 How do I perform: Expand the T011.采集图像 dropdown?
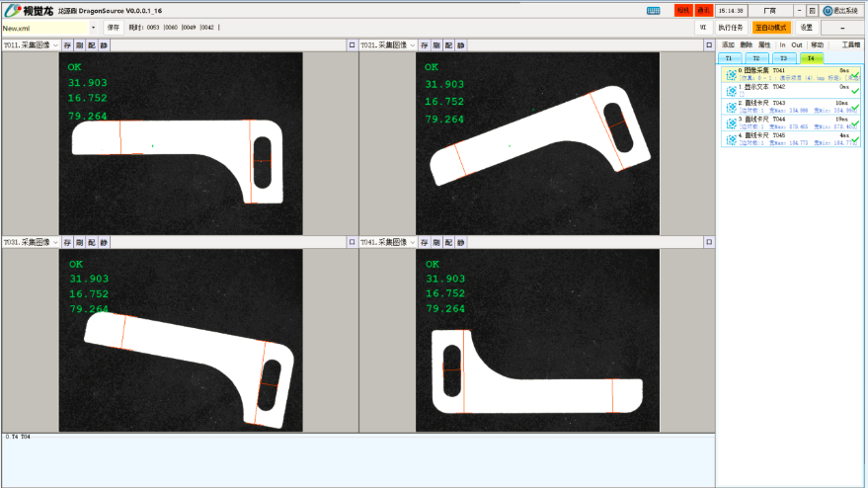point(55,45)
